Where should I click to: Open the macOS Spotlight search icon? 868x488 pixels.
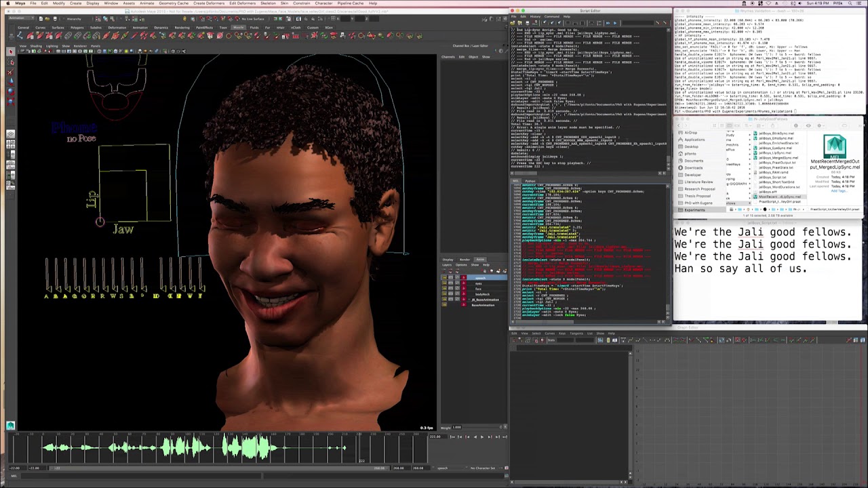tap(851, 3)
